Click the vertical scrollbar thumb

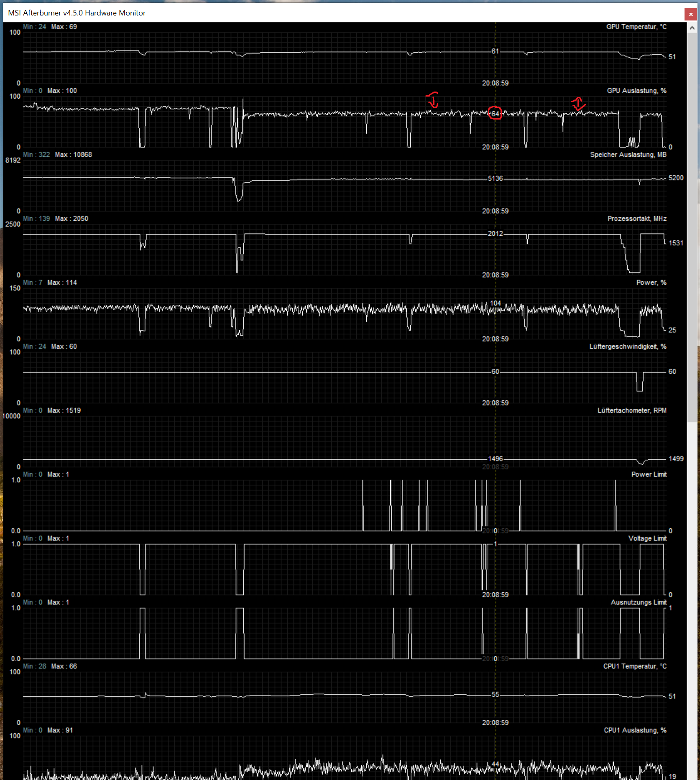pyautogui.click(x=692, y=227)
